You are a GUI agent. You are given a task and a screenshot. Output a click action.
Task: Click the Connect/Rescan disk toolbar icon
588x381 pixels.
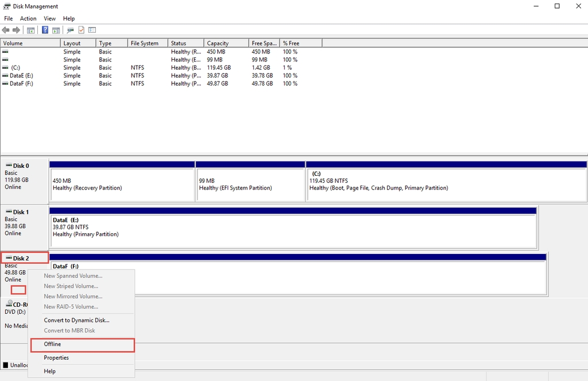tap(71, 30)
